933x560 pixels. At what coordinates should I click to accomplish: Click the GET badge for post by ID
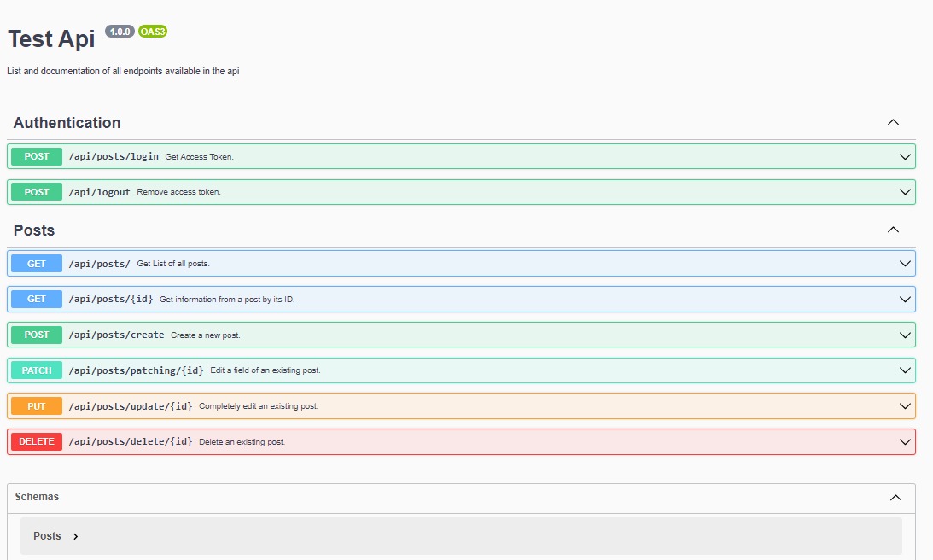click(x=37, y=300)
